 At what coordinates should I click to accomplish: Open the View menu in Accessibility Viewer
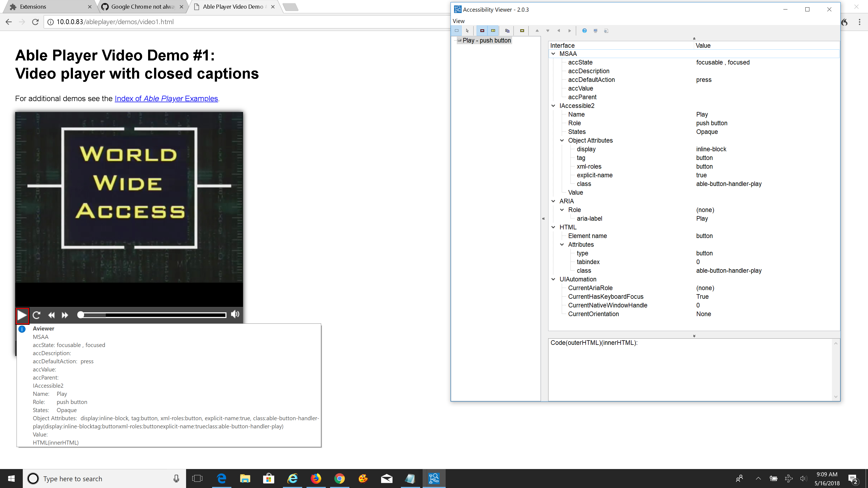tap(458, 21)
